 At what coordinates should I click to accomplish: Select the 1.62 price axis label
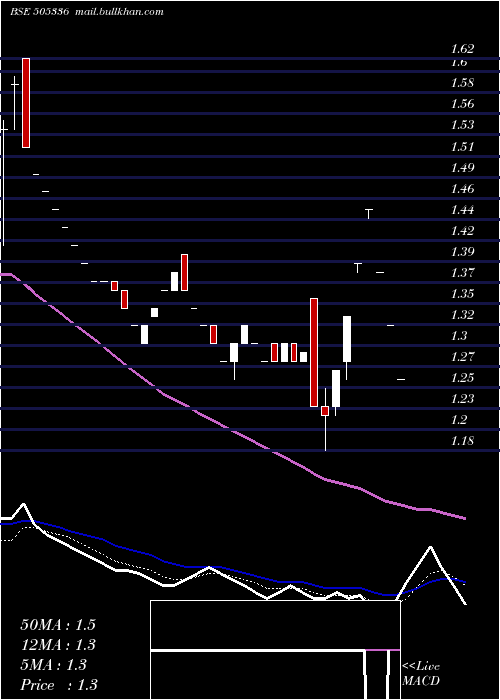pos(462,48)
